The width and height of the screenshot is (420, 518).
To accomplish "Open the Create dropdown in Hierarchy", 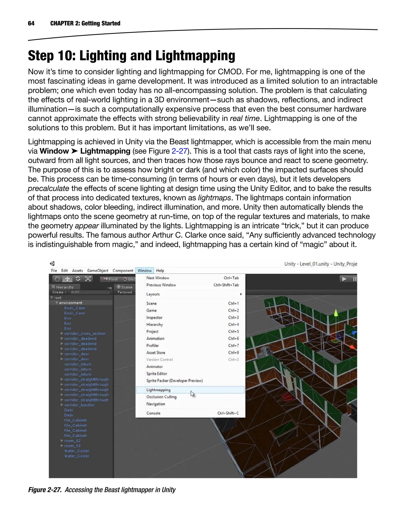I will point(59,292).
